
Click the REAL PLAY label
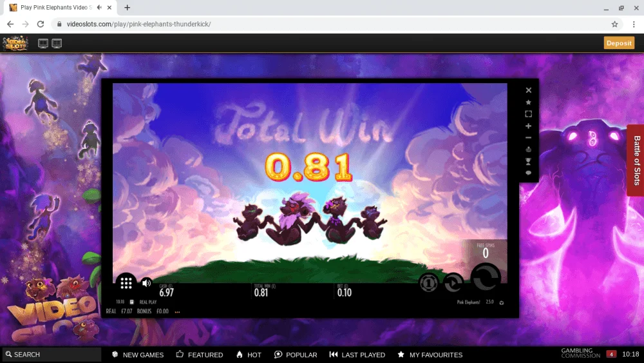148,302
